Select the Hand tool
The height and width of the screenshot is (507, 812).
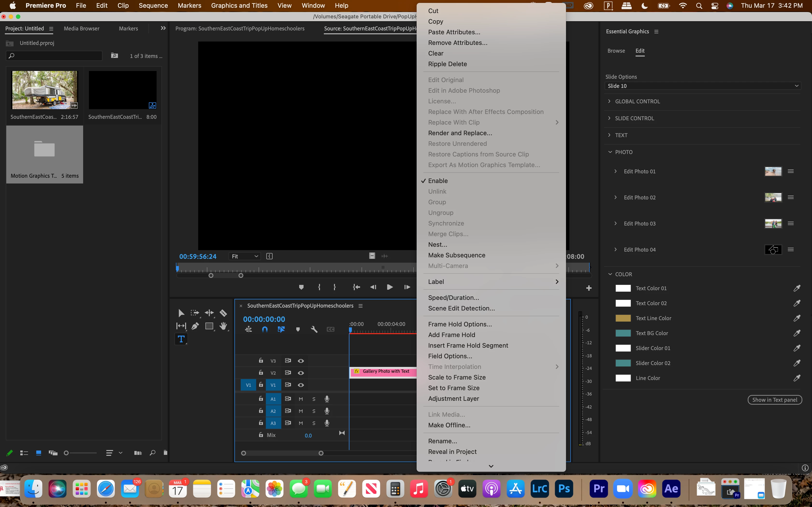click(223, 326)
